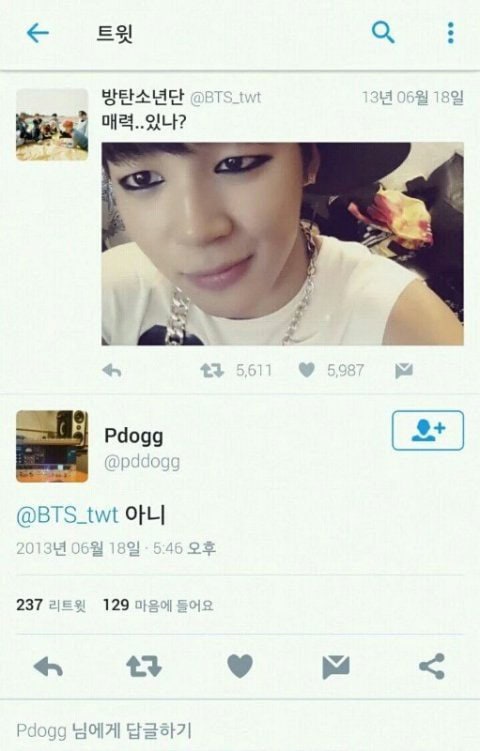The width and height of the screenshot is (480, 751).
Task: Open the three-dot overflow menu
Action: (450, 33)
